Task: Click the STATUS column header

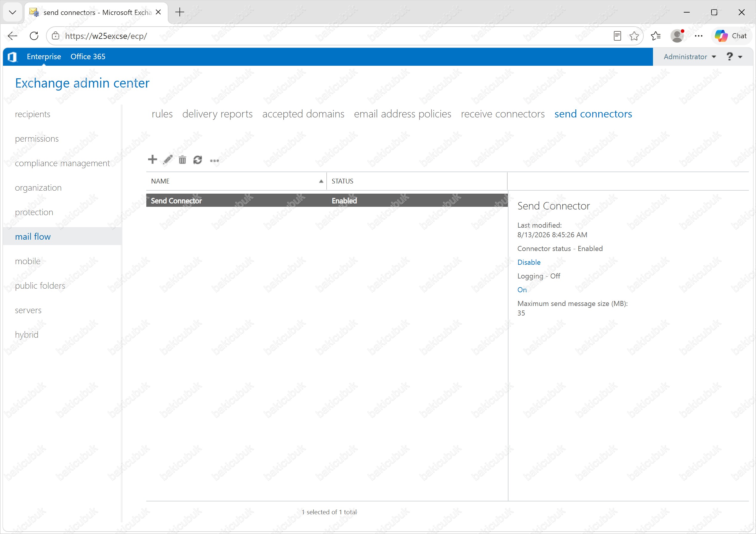Action: (417, 181)
